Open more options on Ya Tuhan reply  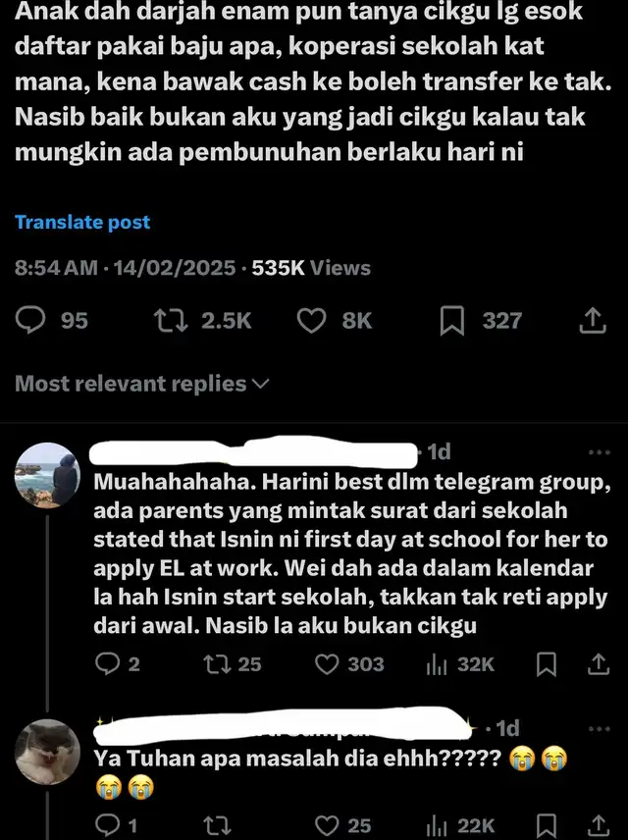[x=600, y=728]
